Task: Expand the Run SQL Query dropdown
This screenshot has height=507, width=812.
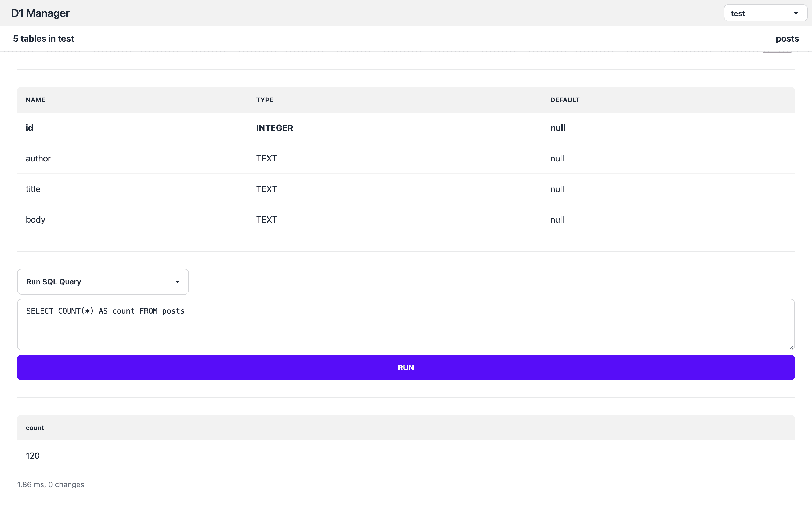Action: tap(103, 282)
